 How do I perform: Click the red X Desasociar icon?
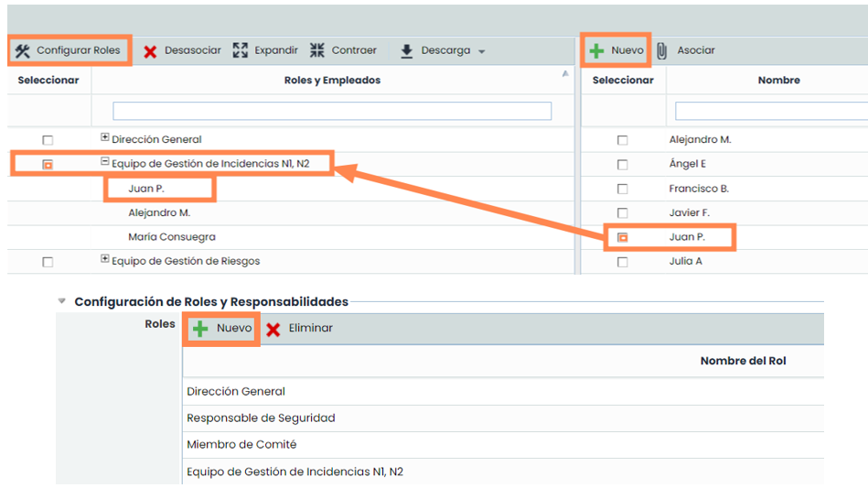(150, 51)
